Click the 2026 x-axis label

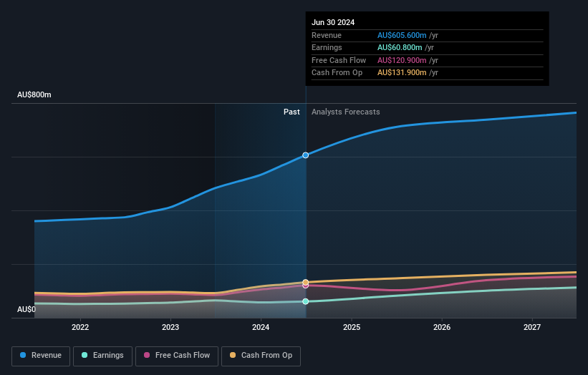[442, 327]
